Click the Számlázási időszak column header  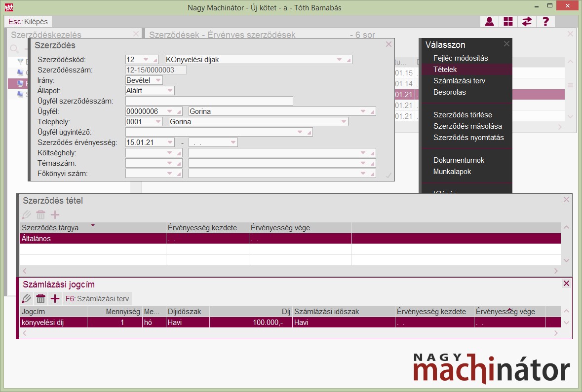tap(344, 312)
